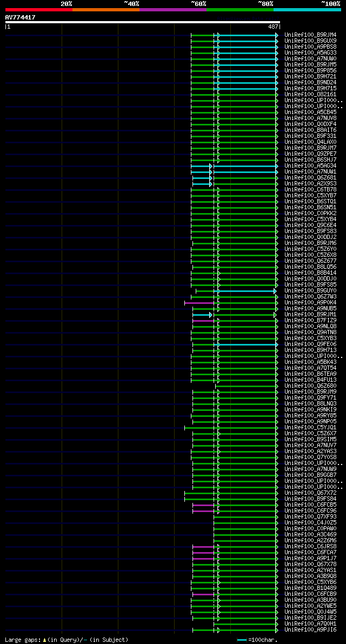346x644 pixels.
Task: Open hit UniRef100_B9RJM4
Action: click(310, 35)
